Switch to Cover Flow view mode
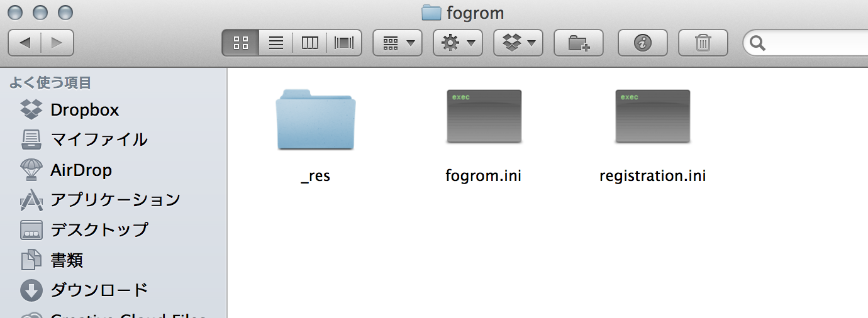This screenshot has width=868, height=318. point(344,43)
